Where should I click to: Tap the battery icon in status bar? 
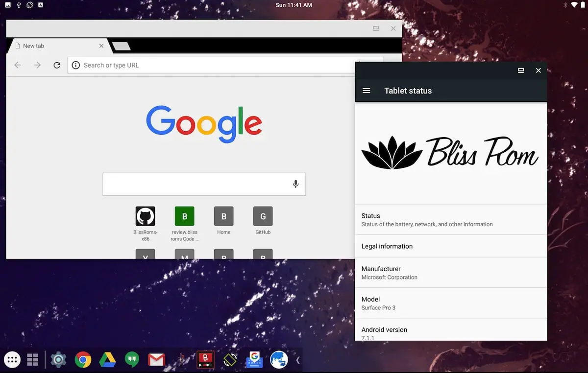tap(582, 5)
